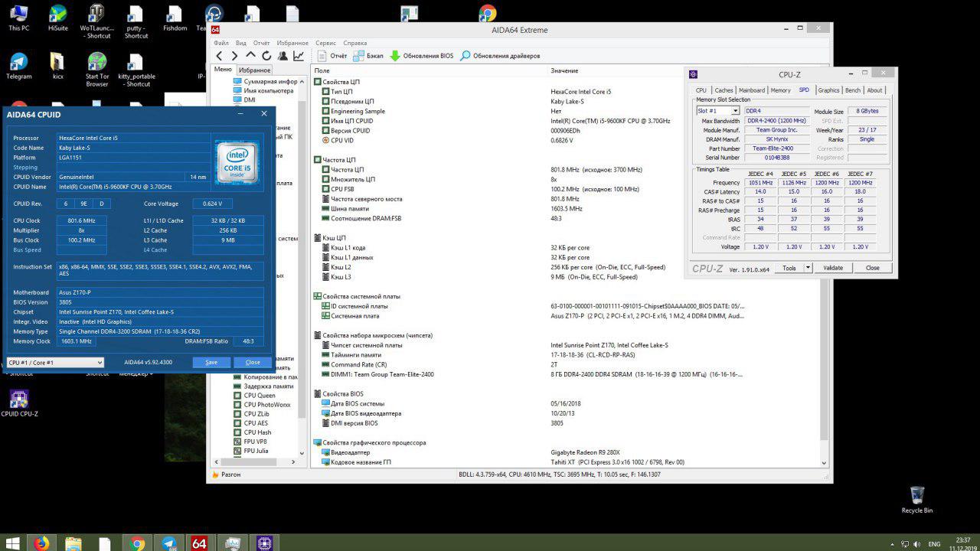This screenshot has width=980, height=551.
Task: Open AIDA64 from the taskbar
Action: coord(199,543)
